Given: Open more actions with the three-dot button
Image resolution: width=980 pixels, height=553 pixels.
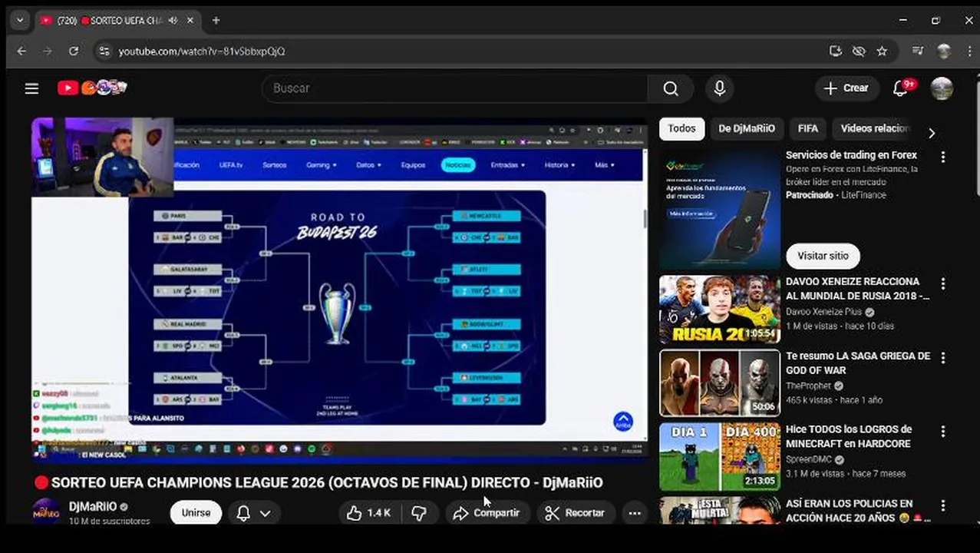Looking at the screenshot, I should [635, 512].
